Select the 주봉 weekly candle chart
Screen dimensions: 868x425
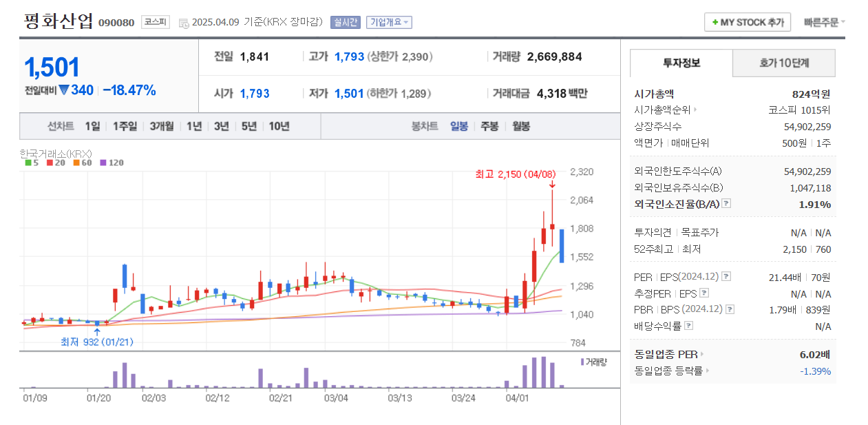click(489, 126)
